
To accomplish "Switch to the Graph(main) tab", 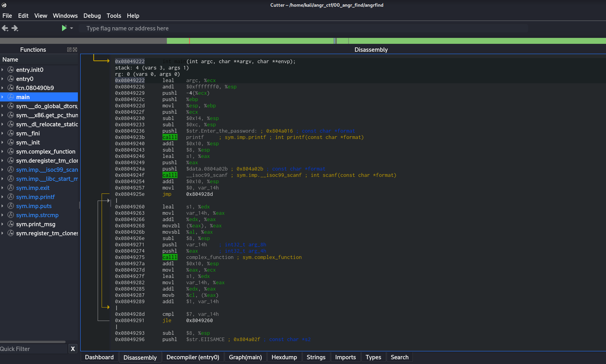I will click(x=245, y=357).
